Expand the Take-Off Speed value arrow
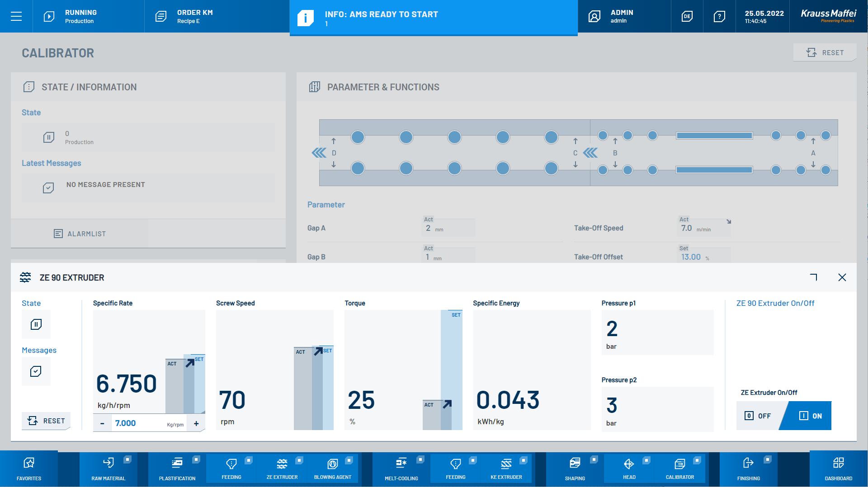 (x=729, y=221)
